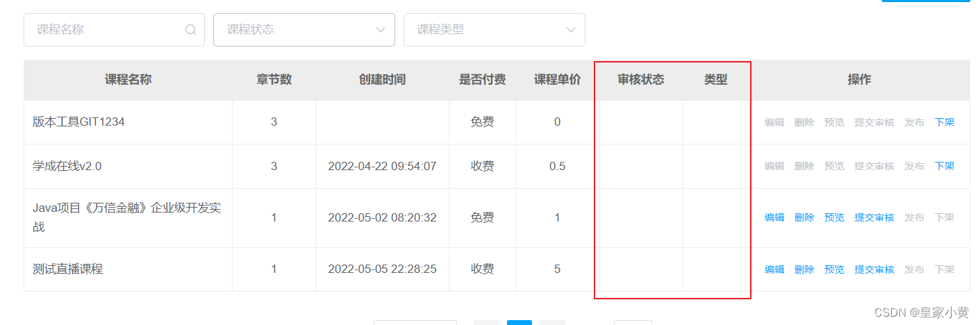
Task: Open the 课程状态 dropdown
Action: [304, 30]
